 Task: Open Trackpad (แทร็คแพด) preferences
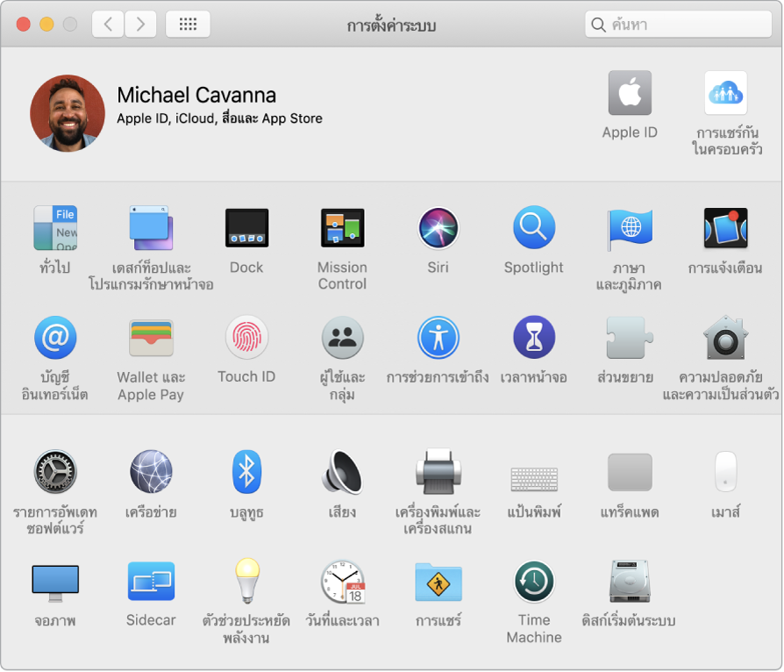(630, 472)
